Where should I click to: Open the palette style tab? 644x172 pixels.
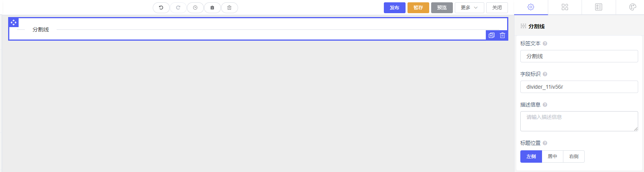coord(633,7)
